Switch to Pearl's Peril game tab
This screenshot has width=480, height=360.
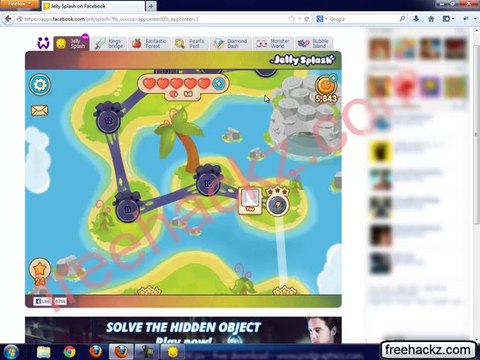coord(190,43)
